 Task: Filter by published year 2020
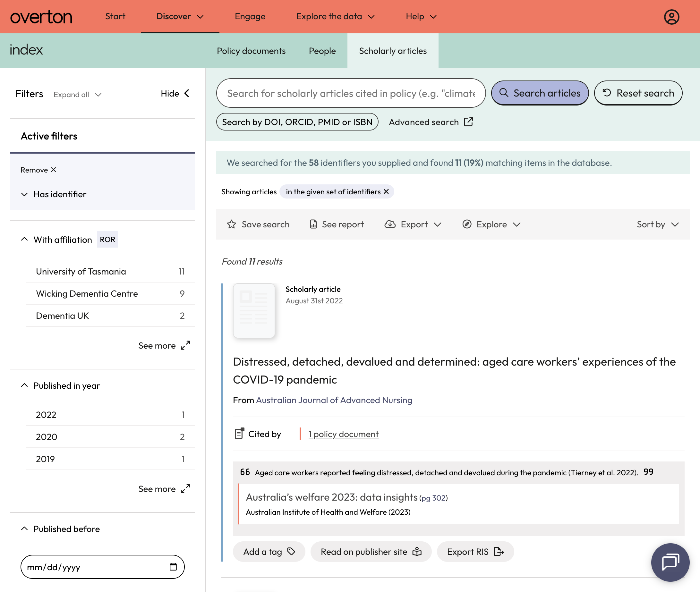click(x=110, y=436)
